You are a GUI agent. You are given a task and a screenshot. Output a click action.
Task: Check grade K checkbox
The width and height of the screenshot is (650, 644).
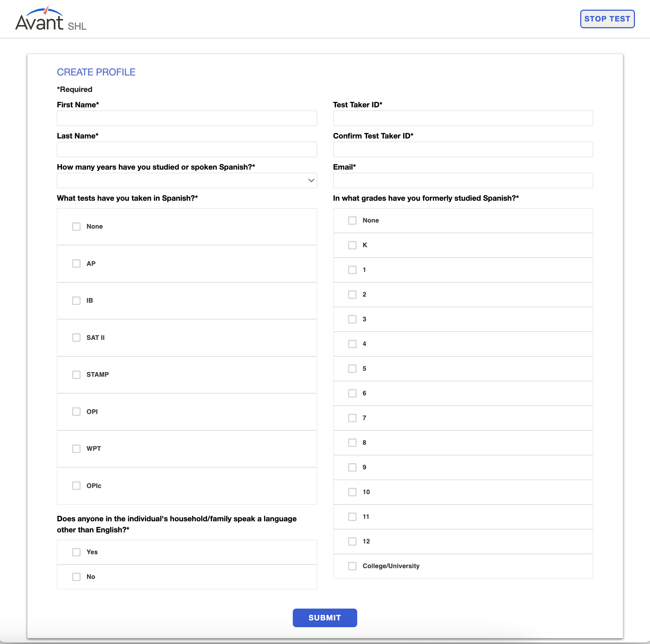tap(353, 245)
